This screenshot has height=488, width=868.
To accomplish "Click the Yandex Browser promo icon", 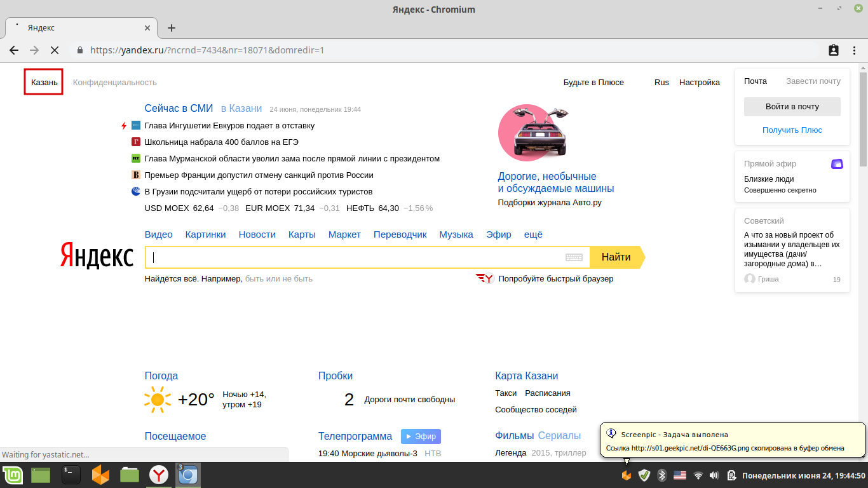I will (x=485, y=278).
